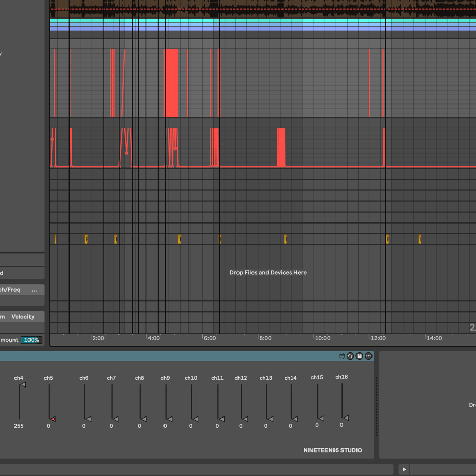Open the three-dots menu beside Freq
476x476 pixels.
pos(34,290)
